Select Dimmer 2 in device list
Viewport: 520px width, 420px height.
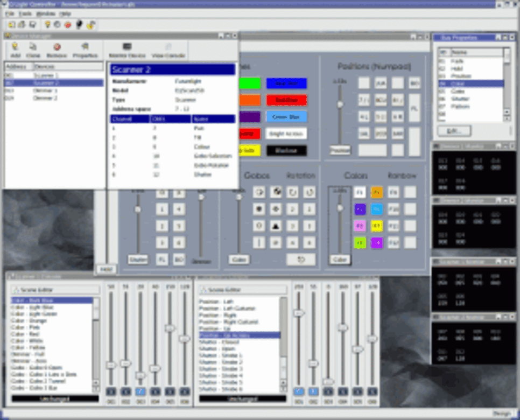pos(54,98)
